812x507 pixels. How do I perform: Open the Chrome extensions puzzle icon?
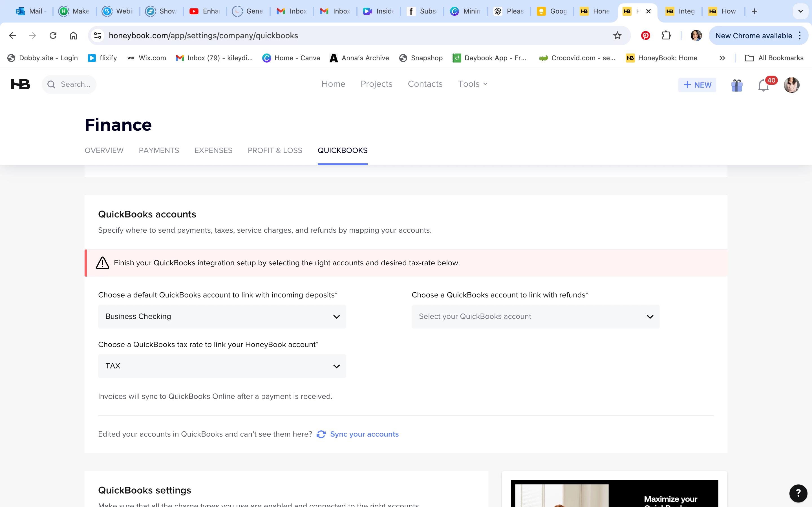[x=666, y=35]
